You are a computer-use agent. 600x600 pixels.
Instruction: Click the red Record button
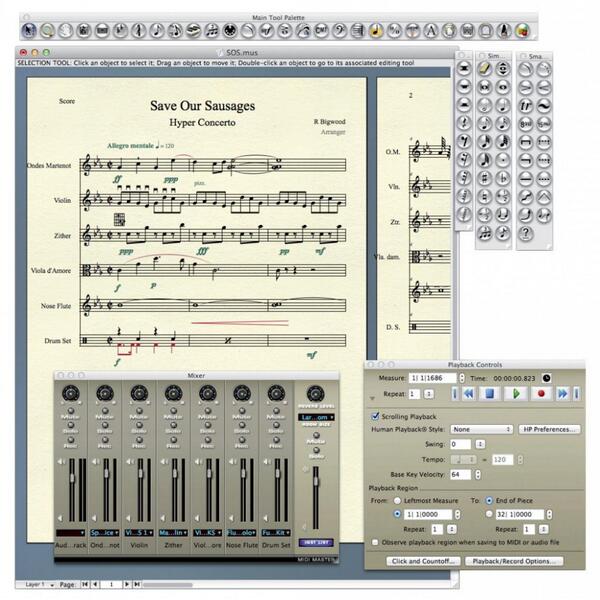(541, 393)
